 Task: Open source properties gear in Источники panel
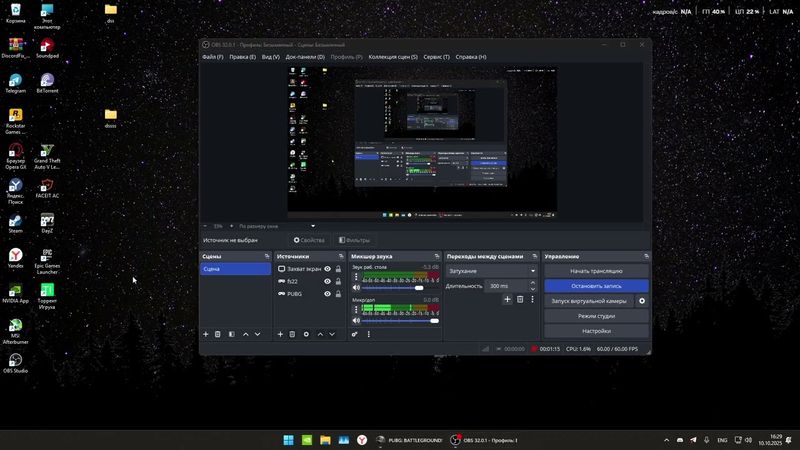pos(306,334)
